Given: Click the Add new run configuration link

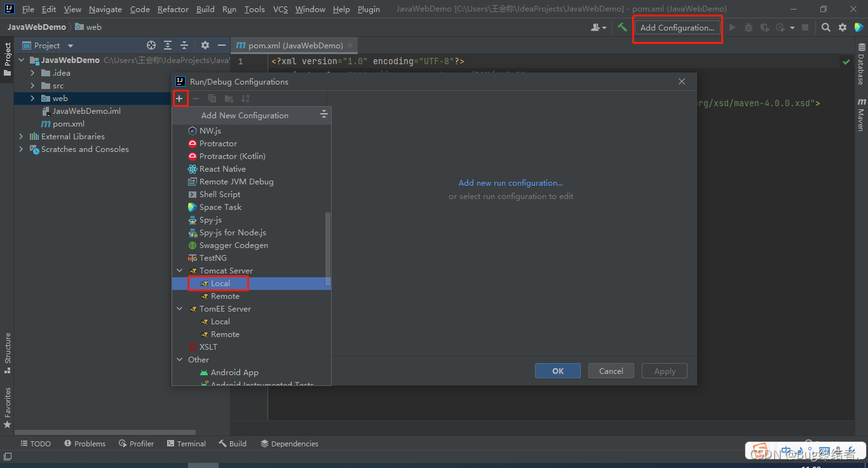Looking at the screenshot, I should [x=511, y=183].
